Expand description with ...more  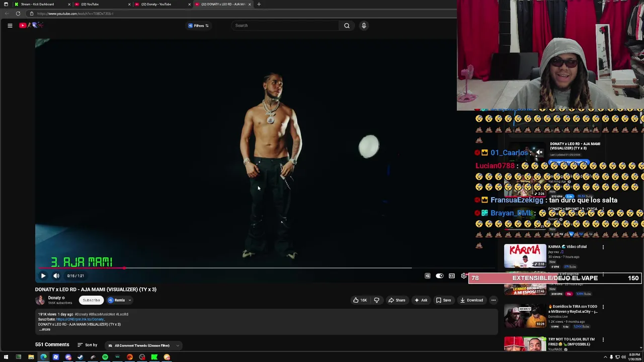45,329
